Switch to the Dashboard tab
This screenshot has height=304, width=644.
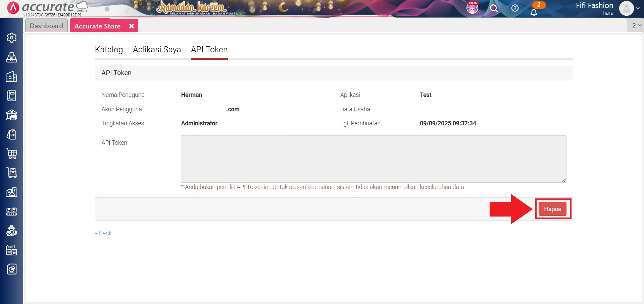coord(46,26)
